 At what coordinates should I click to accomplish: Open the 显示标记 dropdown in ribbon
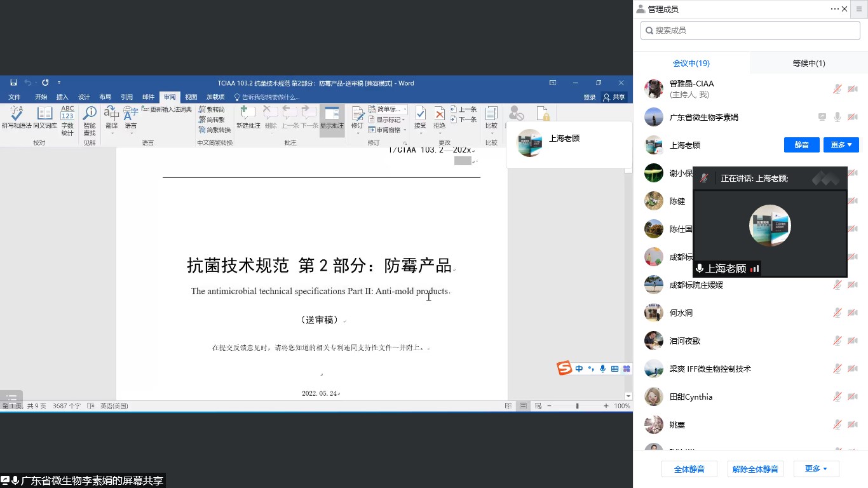(388, 119)
